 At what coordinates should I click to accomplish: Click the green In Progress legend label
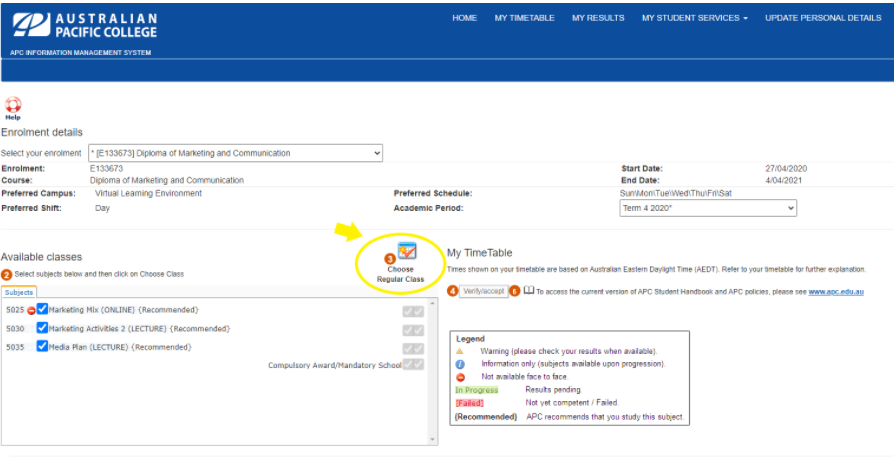coord(476,390)
